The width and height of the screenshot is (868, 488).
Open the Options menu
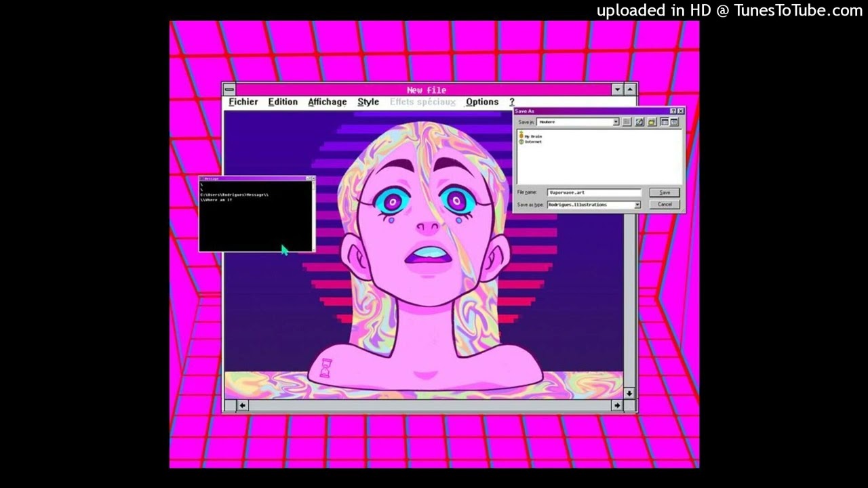pos(482,102)
